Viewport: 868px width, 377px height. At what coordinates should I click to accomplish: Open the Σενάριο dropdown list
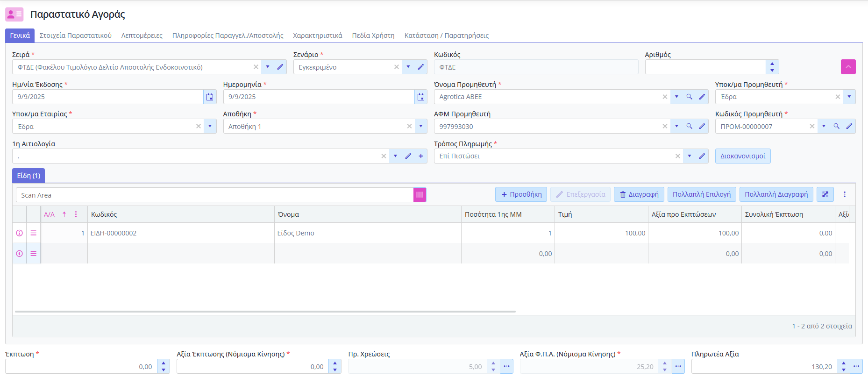click(408, 67)
